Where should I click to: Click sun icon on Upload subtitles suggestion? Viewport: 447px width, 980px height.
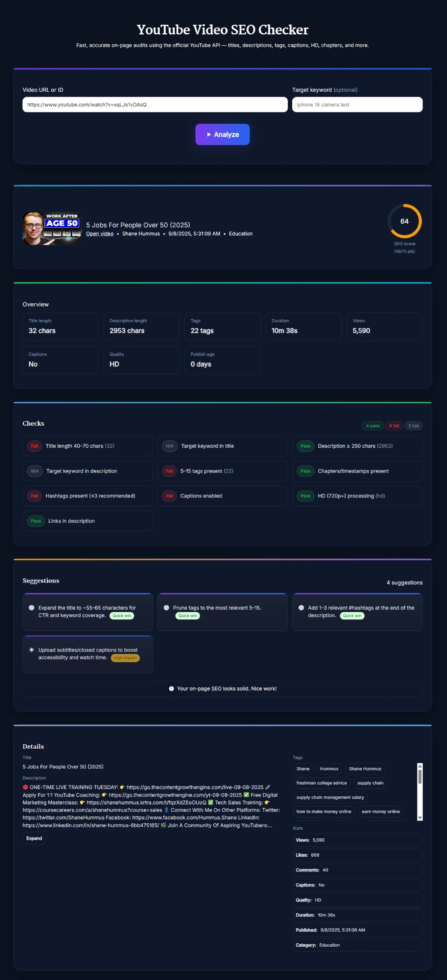[x=31, y=650]
